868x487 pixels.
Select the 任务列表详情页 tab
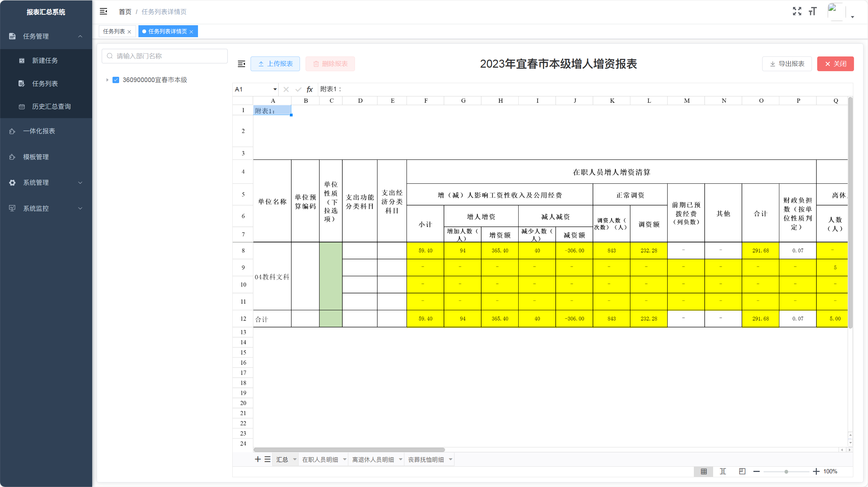tap(168, 31)
